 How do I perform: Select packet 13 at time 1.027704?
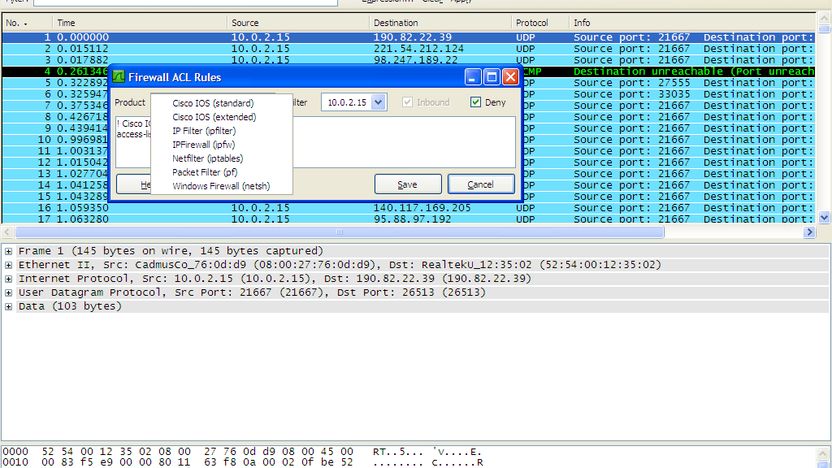56,174
